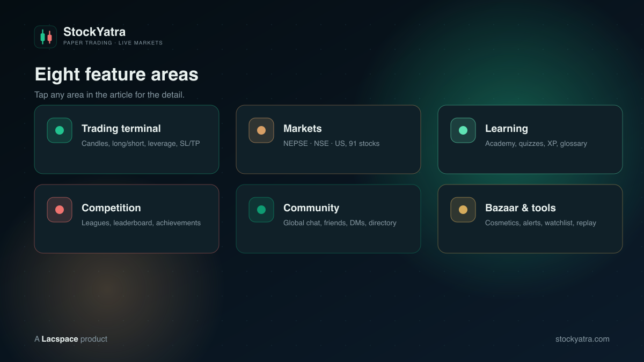Select the Learning mint dot icon
This screenshot has width=644, height=362.
(463, 130)
